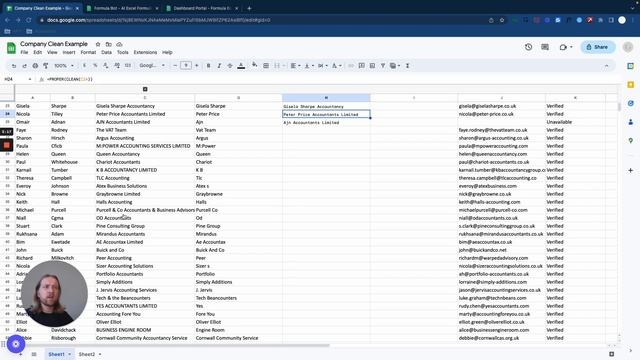Open a new browser tab
640x360 pixels.
coord(249,8)
